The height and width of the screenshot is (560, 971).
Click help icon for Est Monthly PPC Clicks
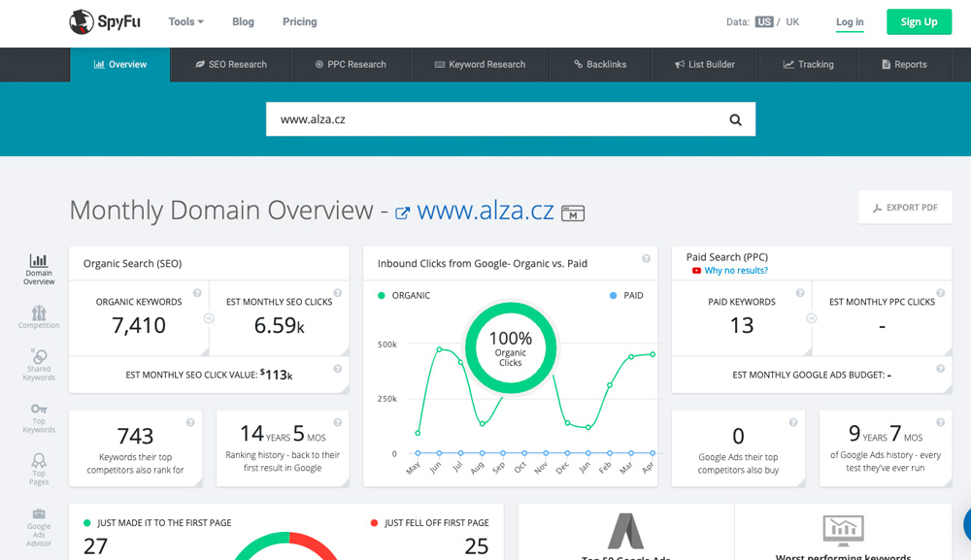click(941, 293)
